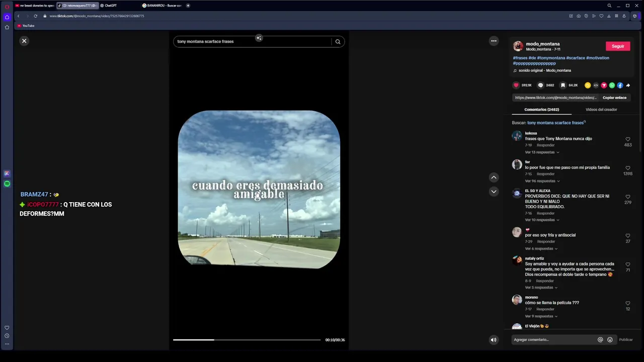Share the video to Facebook
The width and height of the screenshot is (644, 362).
point(620,85)
